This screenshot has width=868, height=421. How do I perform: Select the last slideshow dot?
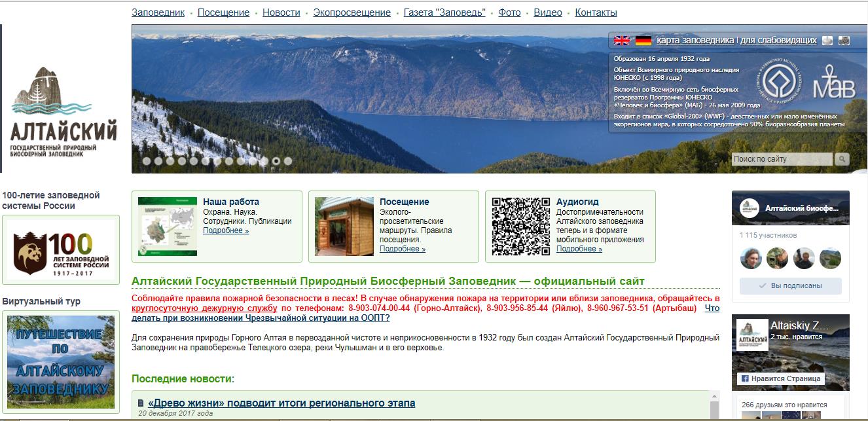288,160
